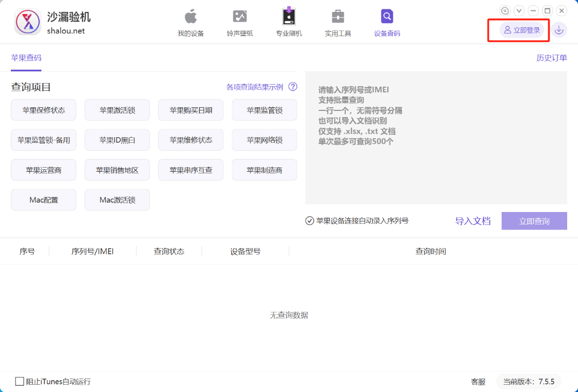Start the lookup with 立即查询

(x=534, y=221)
